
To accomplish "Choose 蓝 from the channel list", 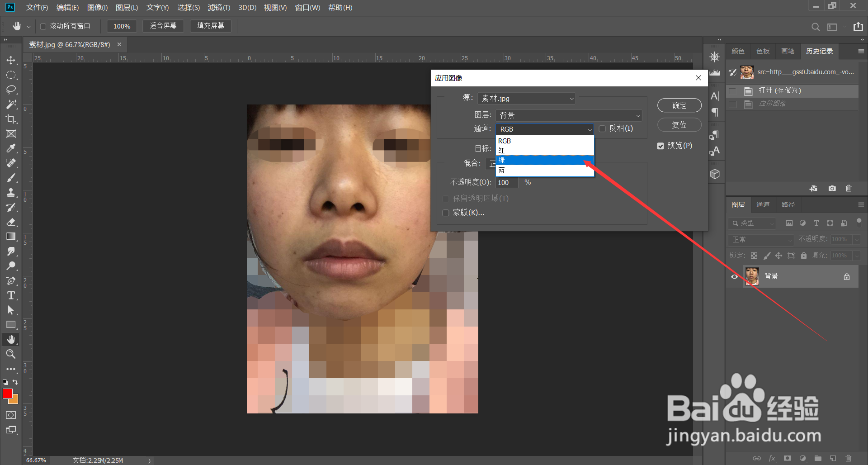I will coord(545,171).
